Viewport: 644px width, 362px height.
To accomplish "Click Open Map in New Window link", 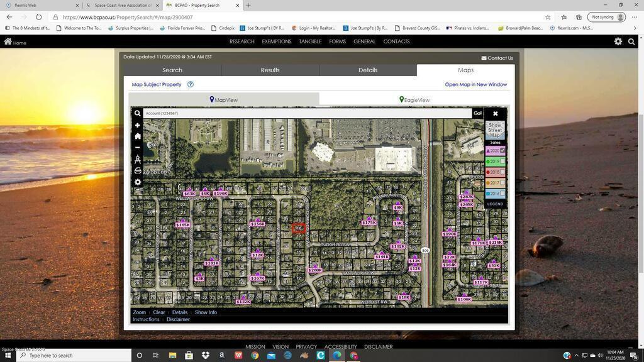I will tap(475, 84).
